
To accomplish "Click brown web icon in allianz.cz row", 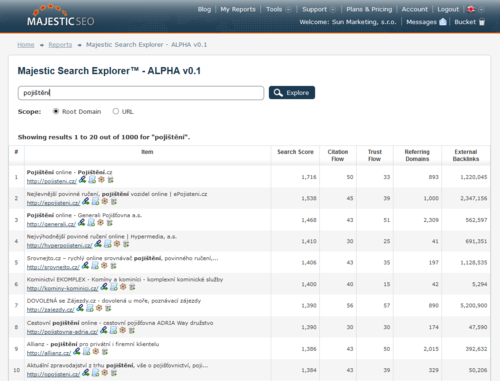I will pyautogui.click(x=96, y=351).
